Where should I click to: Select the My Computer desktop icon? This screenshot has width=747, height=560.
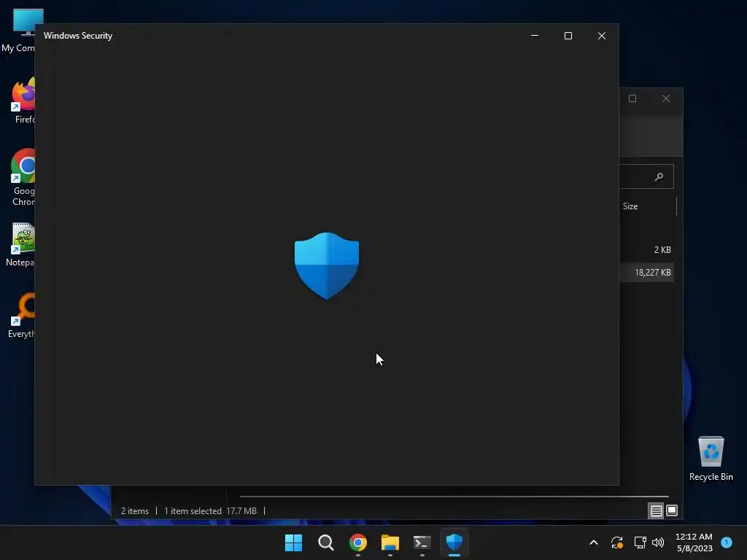[x=19, y=31]
